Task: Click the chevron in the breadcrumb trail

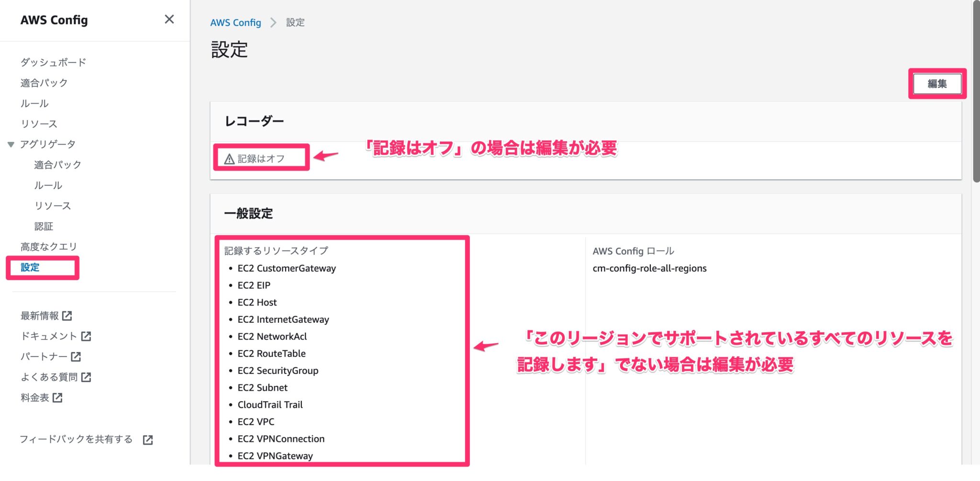Action: (x=273, y=22)
